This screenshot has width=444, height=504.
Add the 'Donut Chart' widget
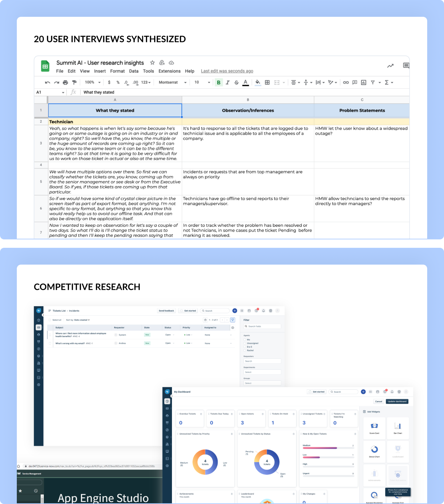click(x=374, y=451)
